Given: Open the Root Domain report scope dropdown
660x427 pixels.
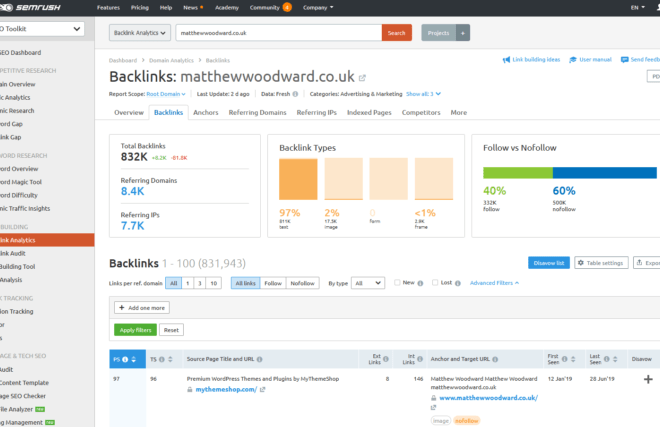Looking at the screenshot, I should (x=166, y=94).
